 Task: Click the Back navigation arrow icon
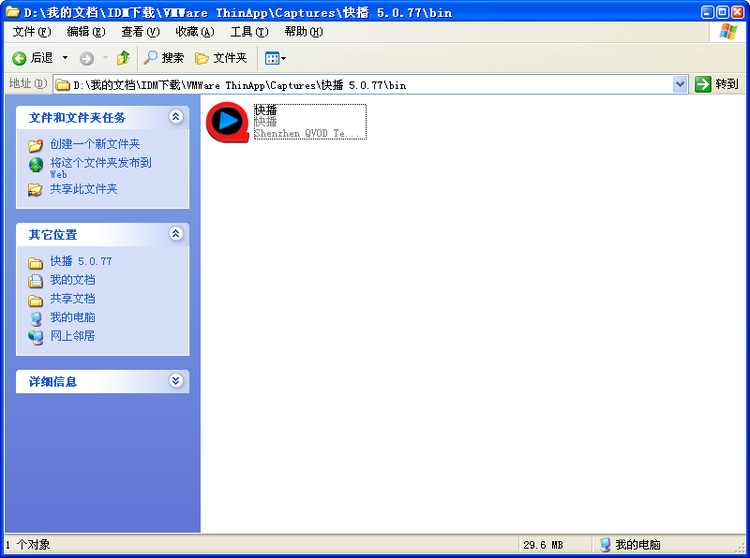click(x=19, y=58)
